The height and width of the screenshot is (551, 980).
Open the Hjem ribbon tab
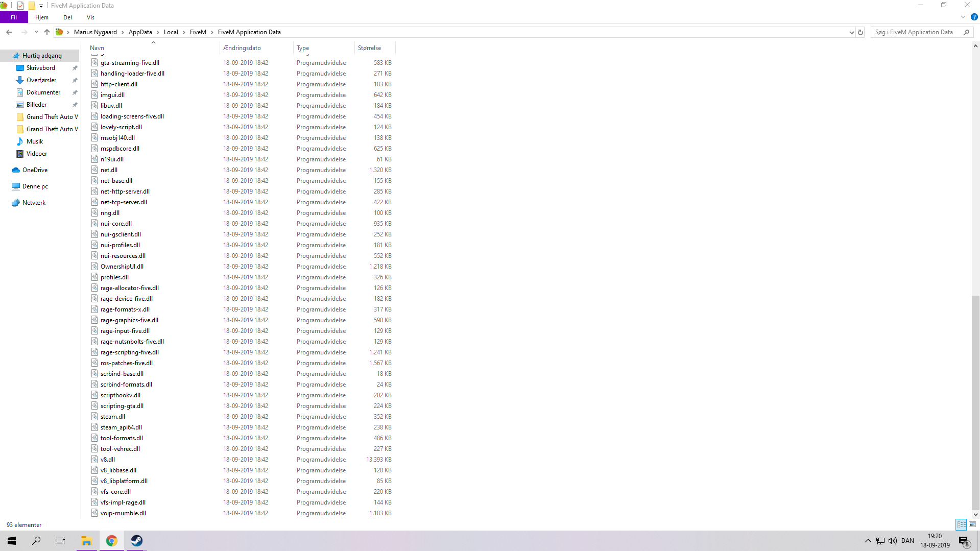[x=42, y=17]
